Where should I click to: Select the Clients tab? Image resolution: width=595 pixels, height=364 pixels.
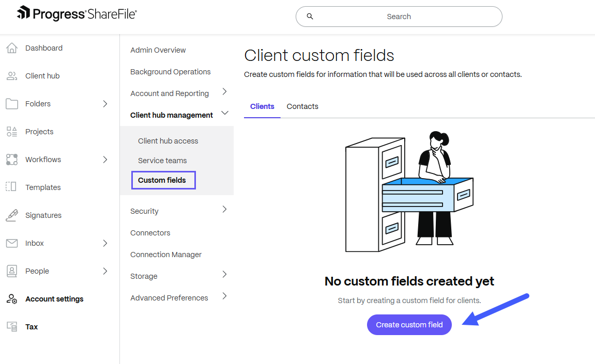262,106
